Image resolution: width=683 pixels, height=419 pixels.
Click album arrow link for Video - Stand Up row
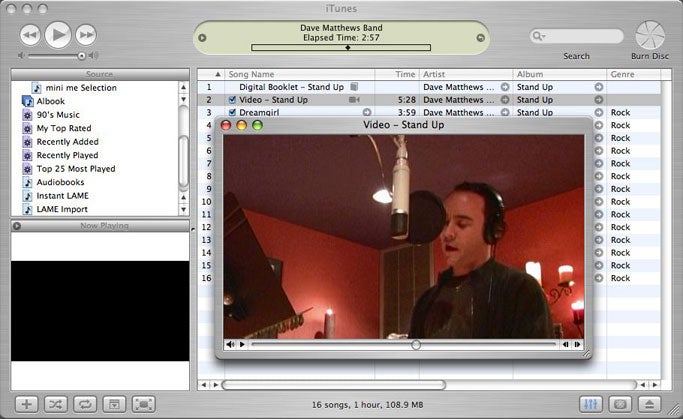599,100
